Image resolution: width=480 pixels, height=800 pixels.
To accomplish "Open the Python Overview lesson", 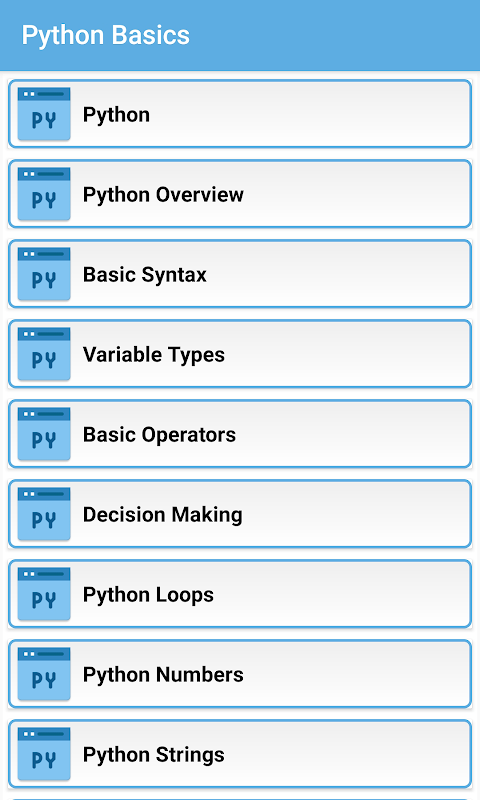I will [240, 194].
